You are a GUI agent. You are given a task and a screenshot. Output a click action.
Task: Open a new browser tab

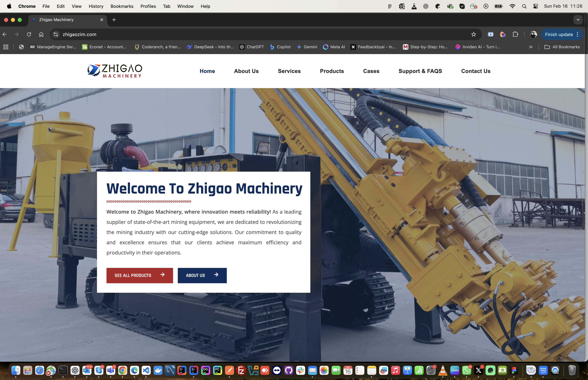[x=114, y=20]
